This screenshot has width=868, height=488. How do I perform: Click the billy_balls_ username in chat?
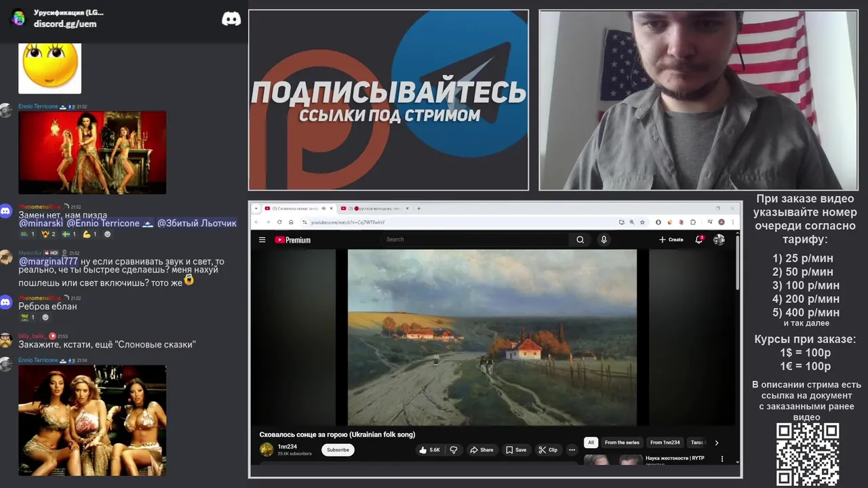pos(33,336)
